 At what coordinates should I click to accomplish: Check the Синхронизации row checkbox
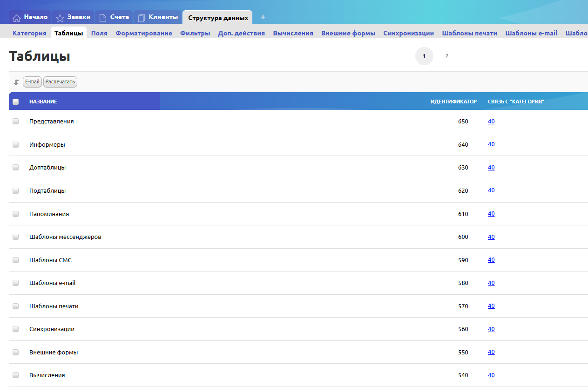point(16,329)
